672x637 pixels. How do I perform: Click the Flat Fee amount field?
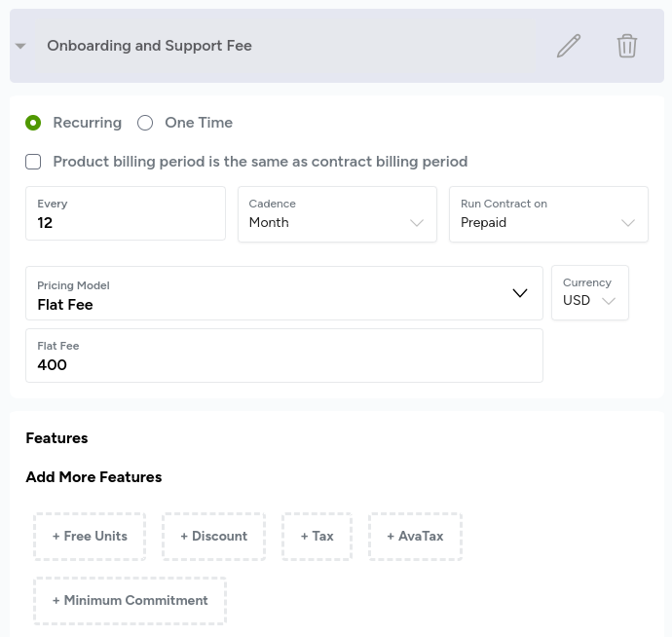click(283, 364)
